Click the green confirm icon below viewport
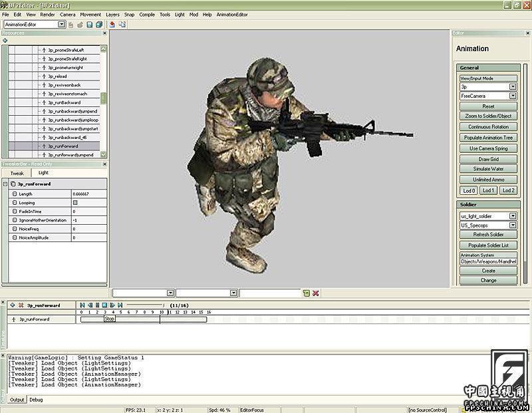 (x=307, y=293)
